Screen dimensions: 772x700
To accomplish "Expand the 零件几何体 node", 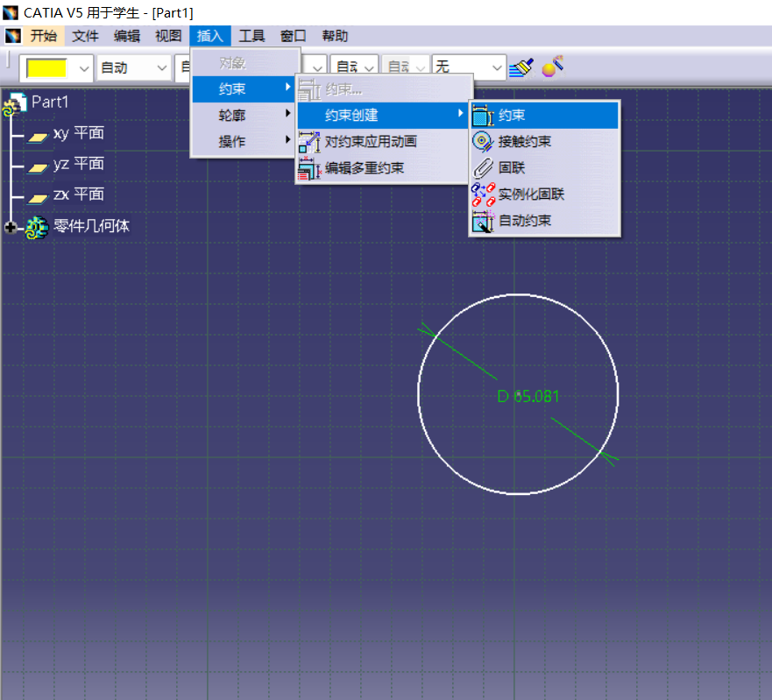I will pyautogui.click(x=10, y=227).
